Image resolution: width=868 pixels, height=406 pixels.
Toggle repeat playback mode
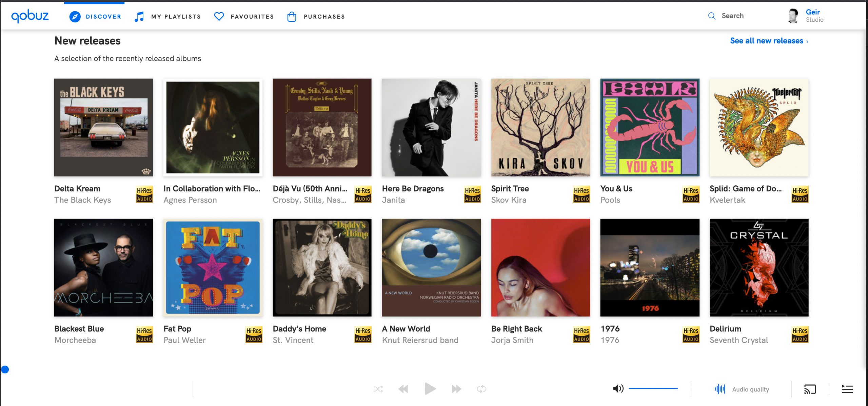coord(481,389)
